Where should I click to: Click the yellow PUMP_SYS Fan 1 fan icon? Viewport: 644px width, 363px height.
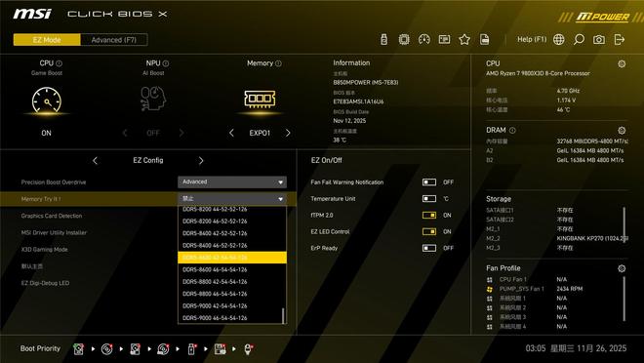pos(490,289)
